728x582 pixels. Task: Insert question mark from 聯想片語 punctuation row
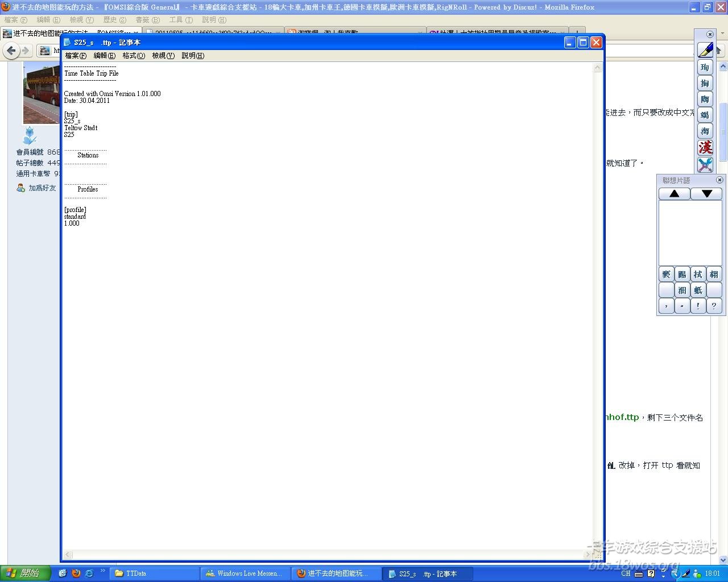(x=714, y=306)
